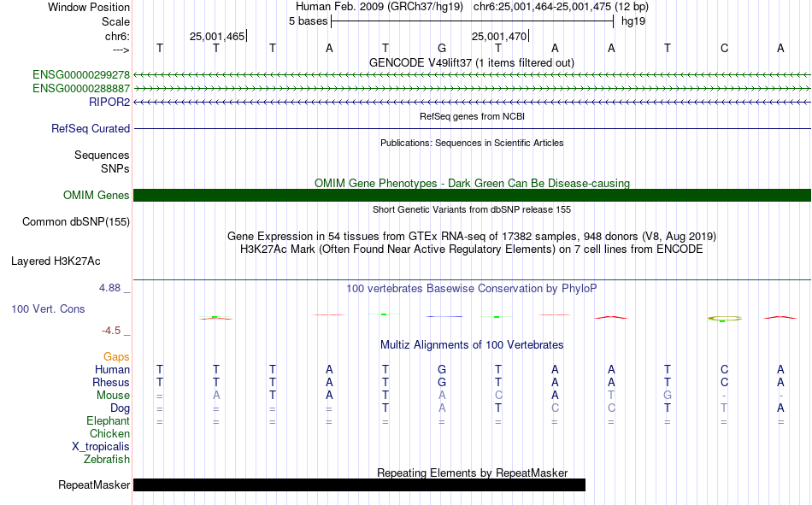This screenshot has height=505, width=812.
Task: Click the G base in sequence ruler
Action: 442,48
